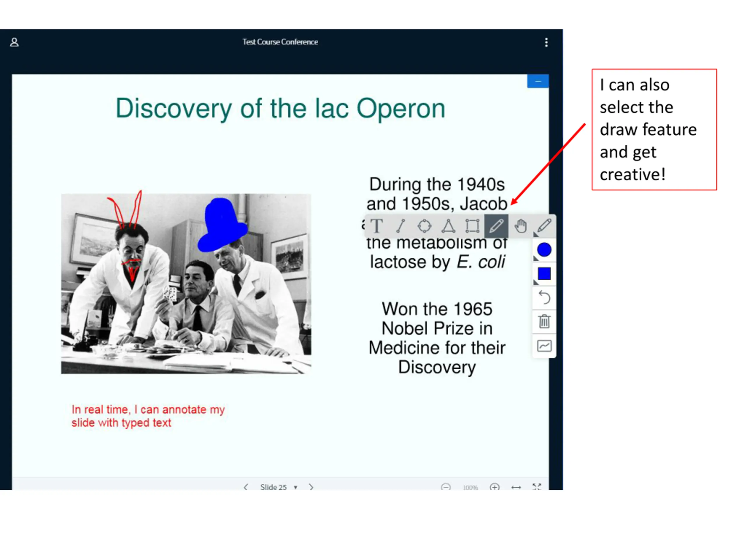Select the Triangle shape tool
This screenshot has height=560, width=747.
coord(448,226)
